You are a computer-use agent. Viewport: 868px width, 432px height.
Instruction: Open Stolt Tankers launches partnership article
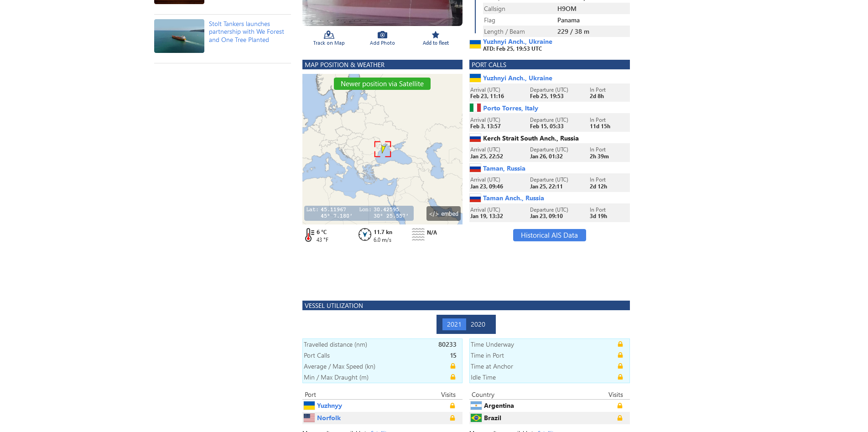click(x=246, y=32)
